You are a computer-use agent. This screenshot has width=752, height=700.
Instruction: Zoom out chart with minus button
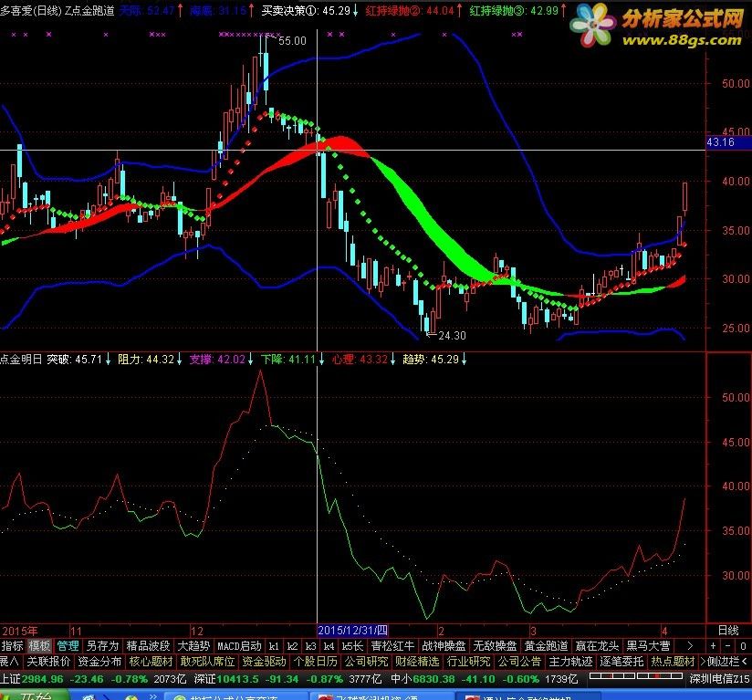[x=728, y=646]
